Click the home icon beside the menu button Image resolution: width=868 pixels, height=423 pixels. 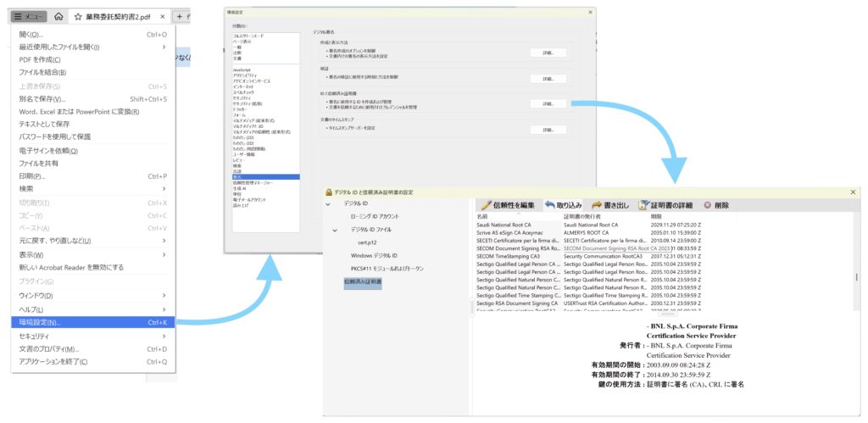click(58, 16)
